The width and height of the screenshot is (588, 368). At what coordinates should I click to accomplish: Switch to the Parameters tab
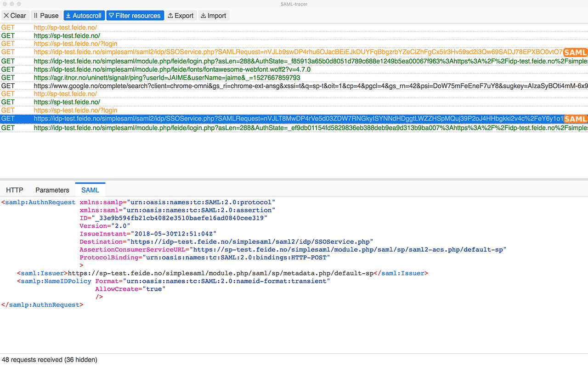point(52,190)
